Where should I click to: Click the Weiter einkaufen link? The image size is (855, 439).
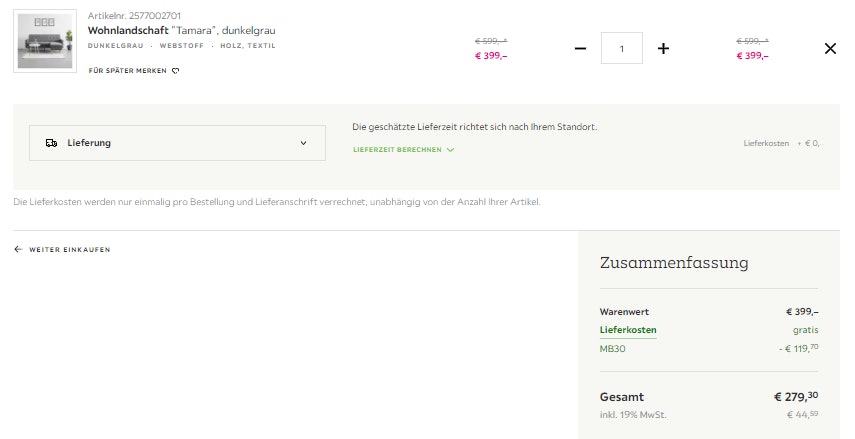pos(70,249)
